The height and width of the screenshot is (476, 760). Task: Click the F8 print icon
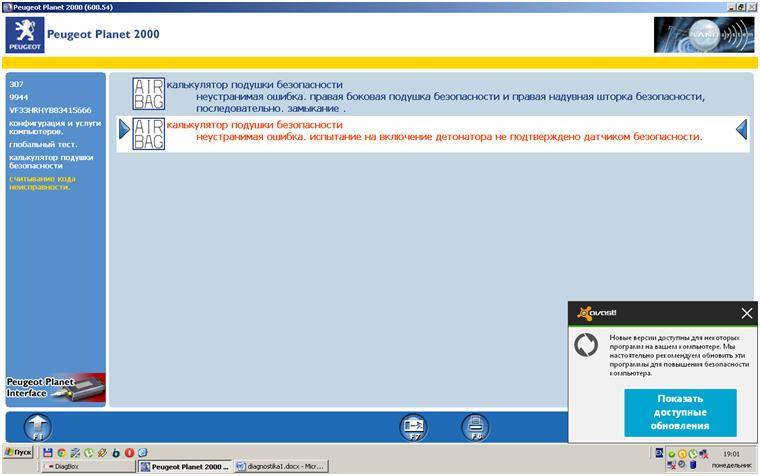pyautogui.click(x=476, y=426)
